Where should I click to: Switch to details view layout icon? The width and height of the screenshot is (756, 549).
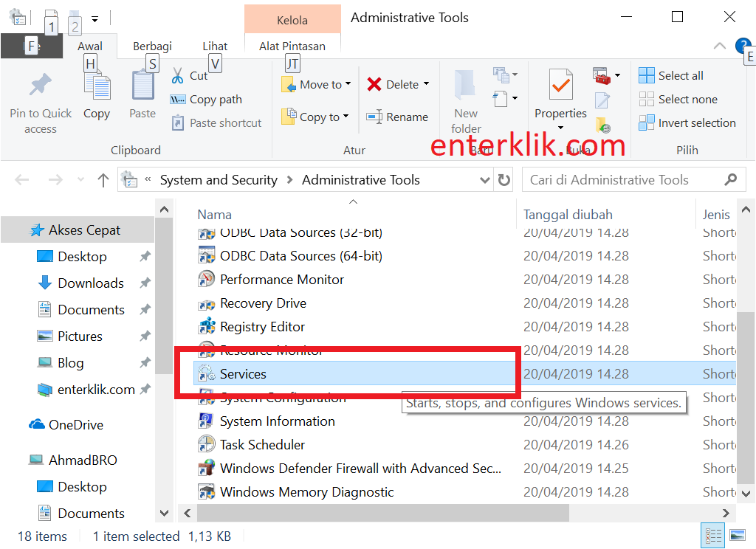714,536
